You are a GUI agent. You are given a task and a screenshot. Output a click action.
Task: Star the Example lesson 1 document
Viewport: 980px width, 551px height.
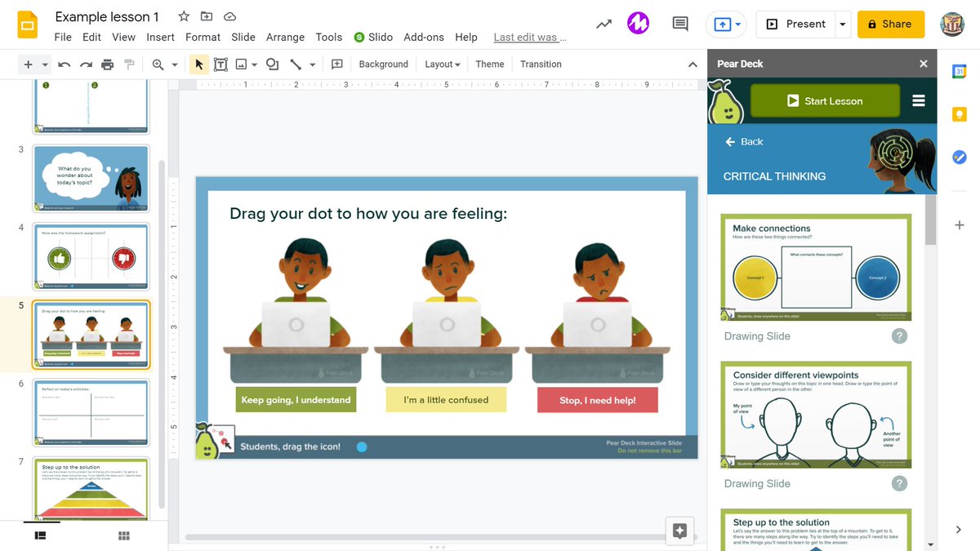[184, 16]
